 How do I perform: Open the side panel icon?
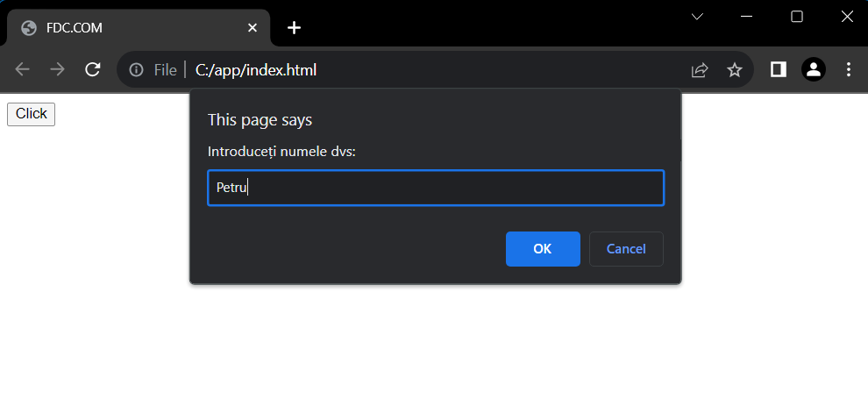[779, 70]
